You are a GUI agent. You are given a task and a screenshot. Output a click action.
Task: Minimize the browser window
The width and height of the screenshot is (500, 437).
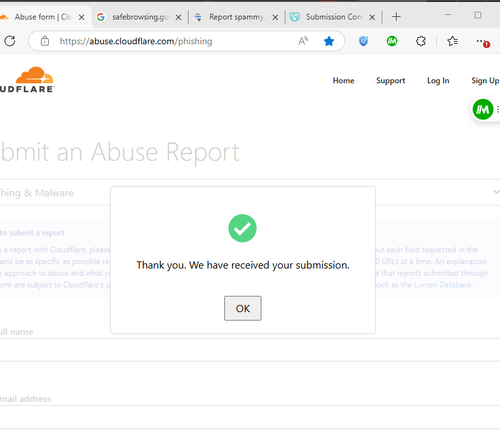tap(448, 15)
